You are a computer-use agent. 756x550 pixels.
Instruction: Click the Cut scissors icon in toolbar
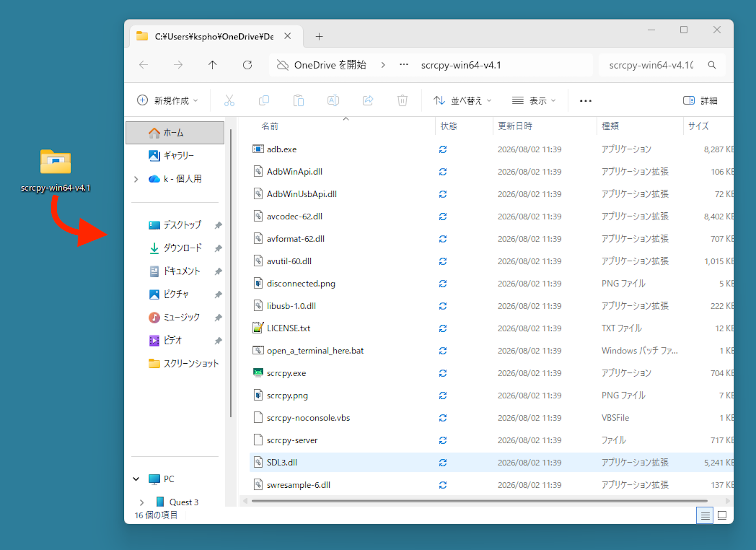coord(229,100)
